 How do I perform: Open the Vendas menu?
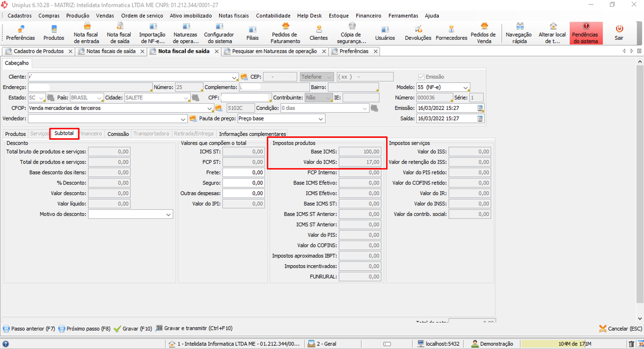click(105, 15)
